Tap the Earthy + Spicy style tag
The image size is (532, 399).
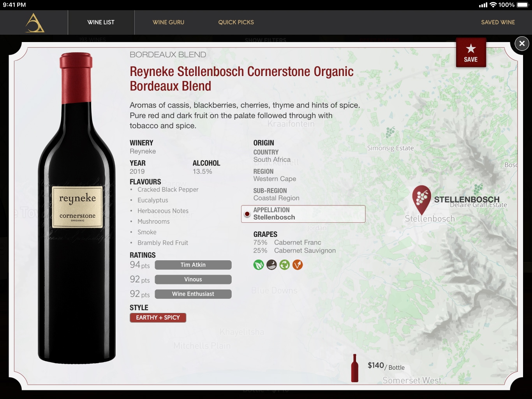[158, 318]
